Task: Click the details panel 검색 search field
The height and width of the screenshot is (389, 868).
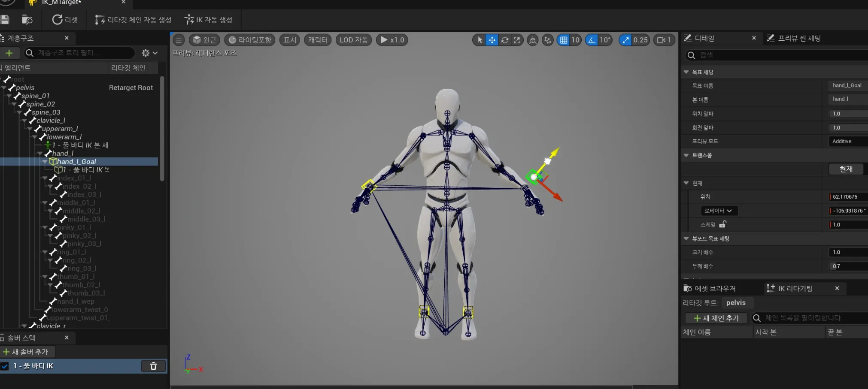Action: 777,55
